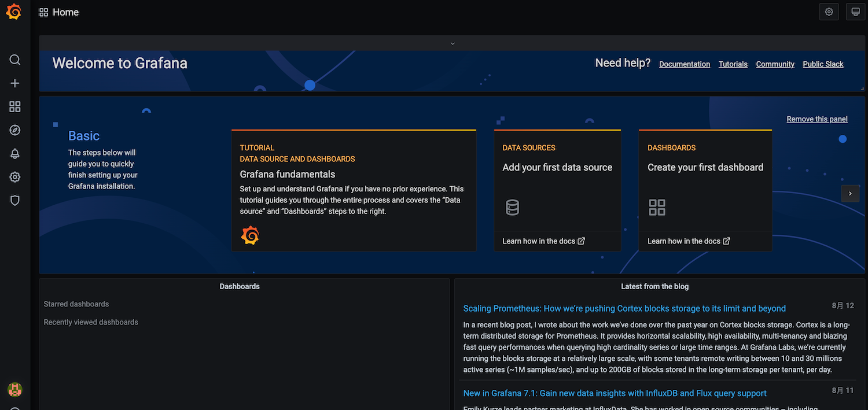Click the Create plus icon

coord(15,83)
